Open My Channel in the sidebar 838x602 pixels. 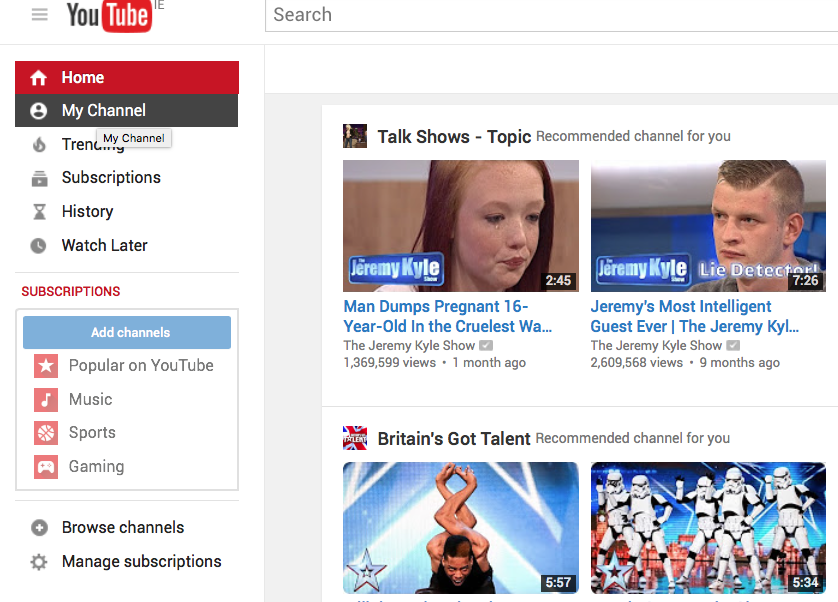click(127, 111)
